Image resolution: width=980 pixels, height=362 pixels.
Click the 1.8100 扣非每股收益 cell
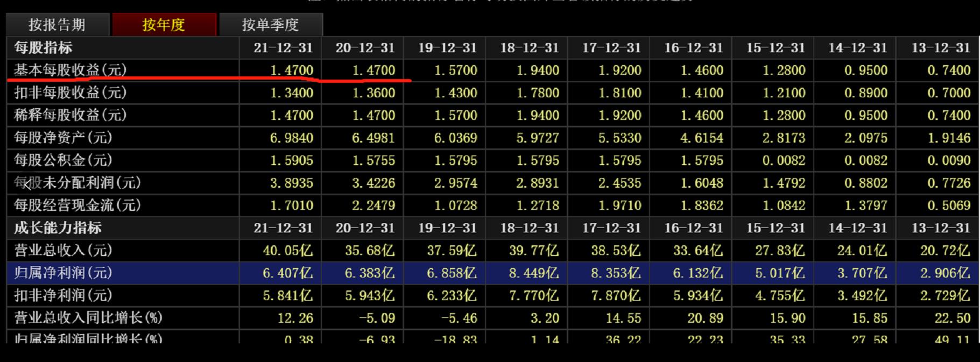tap(619, 93)
